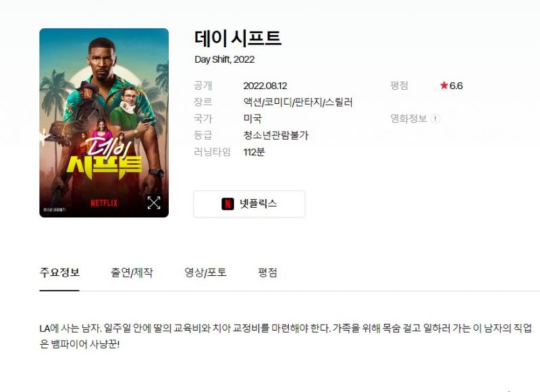
Task: Click the rating text 청소년관람불가
Action: tap(276, 135)
